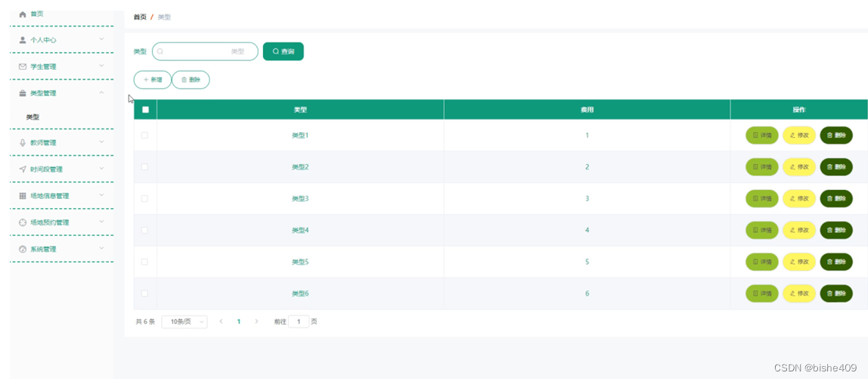Click 详情 button for 类型6
Image resolution: width=868 pixels, height=379 pixels.
coord(762,293)
